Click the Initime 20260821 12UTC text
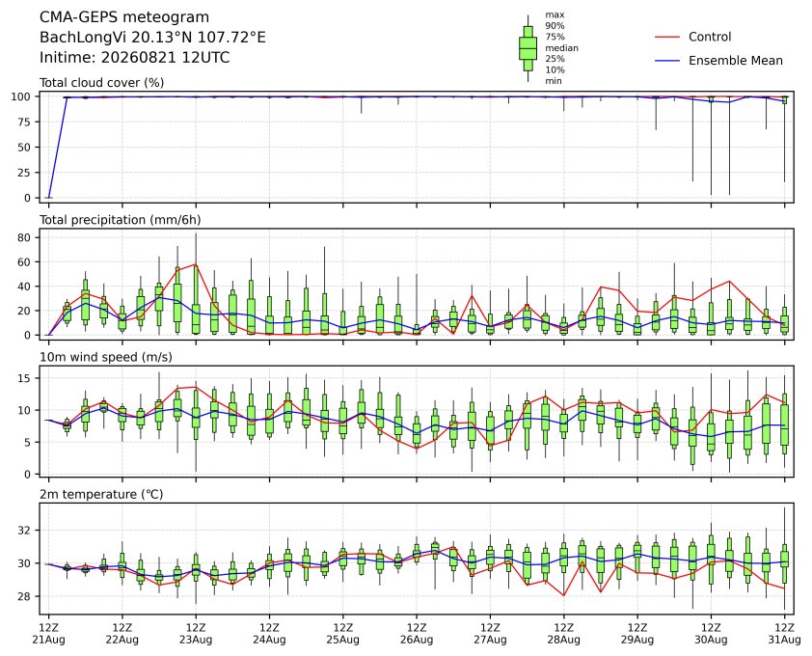This screenshot has width=812, height=656. point(135,57)
